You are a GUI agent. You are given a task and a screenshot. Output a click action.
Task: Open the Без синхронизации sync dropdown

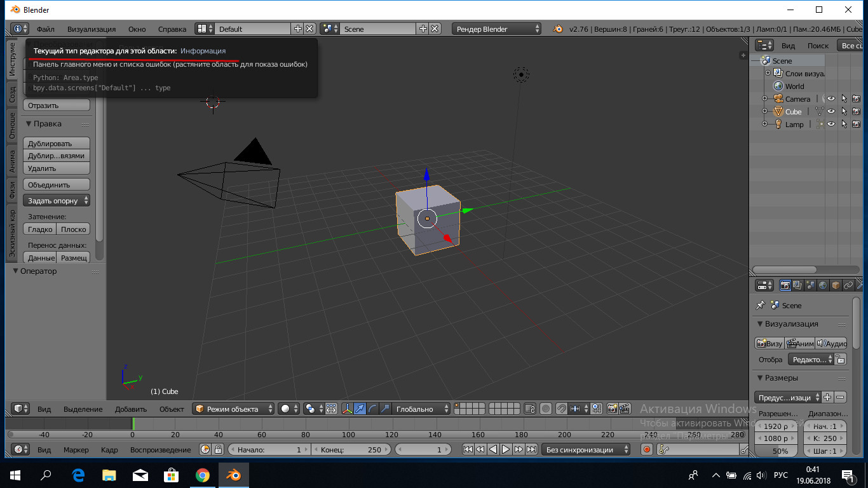pos(586,449)
